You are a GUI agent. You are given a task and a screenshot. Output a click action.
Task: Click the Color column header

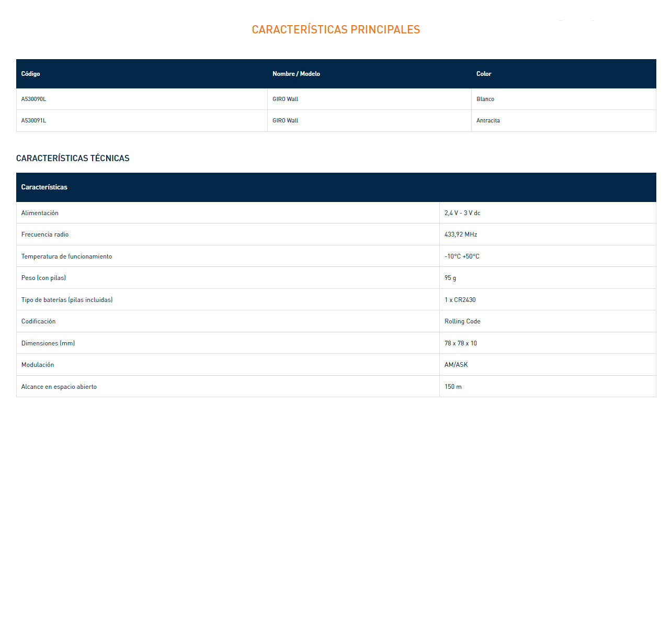tap(484, 74)
